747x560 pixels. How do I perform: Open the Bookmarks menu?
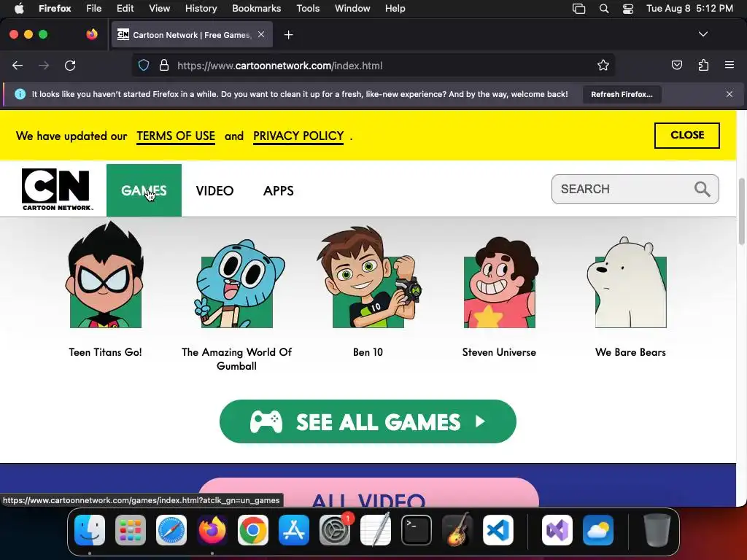click(256, 8)
